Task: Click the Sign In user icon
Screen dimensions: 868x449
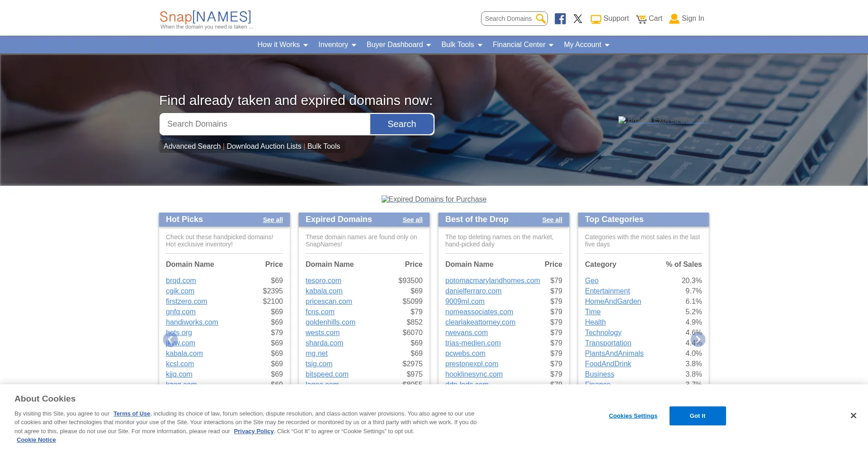Action: [x=674, y=19]
